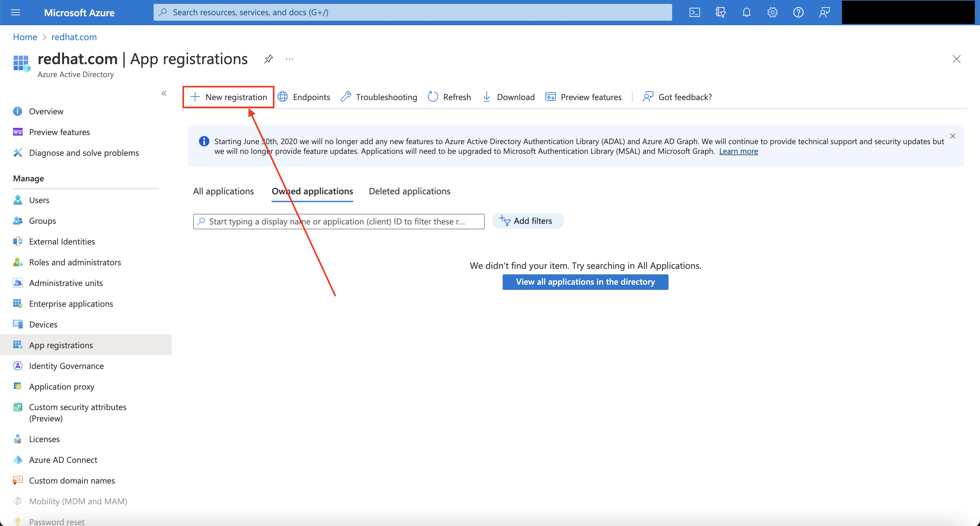Click the Learn more link in notification banner
The width and height of the screenshot is (980, 526).
739,151
